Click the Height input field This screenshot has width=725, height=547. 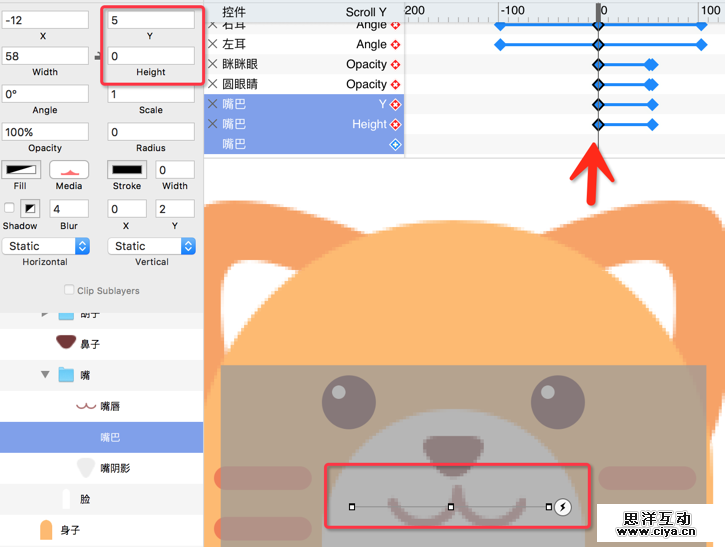point(151,56)
